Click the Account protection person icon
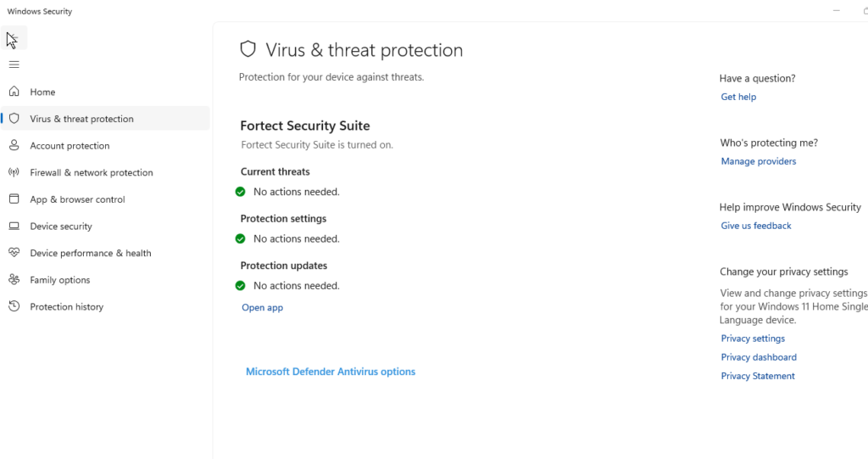Image resolution: width=868 pixels, height=459 pixels. click(14, 146)
